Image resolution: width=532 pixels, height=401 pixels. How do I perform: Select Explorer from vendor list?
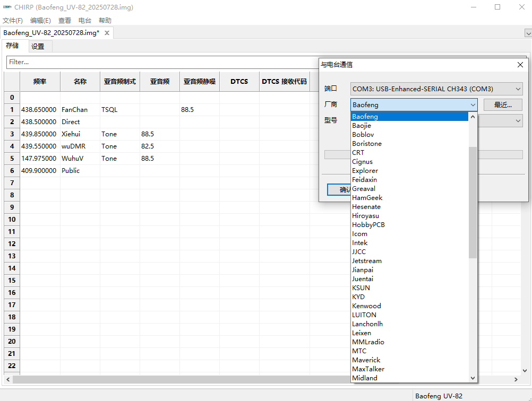tap(409, 171)
